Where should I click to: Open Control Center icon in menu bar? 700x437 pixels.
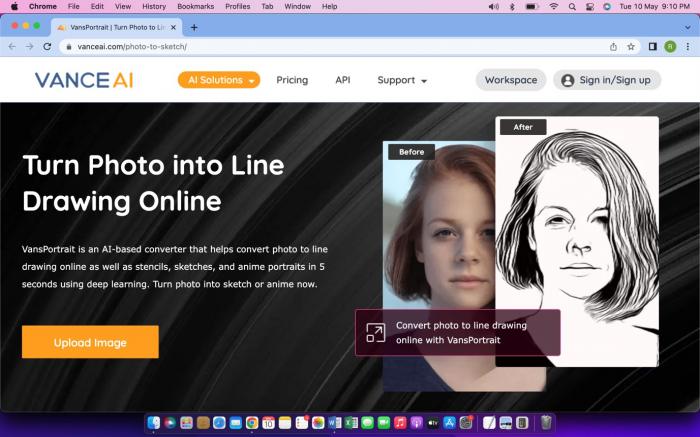(x=590, y=6)
